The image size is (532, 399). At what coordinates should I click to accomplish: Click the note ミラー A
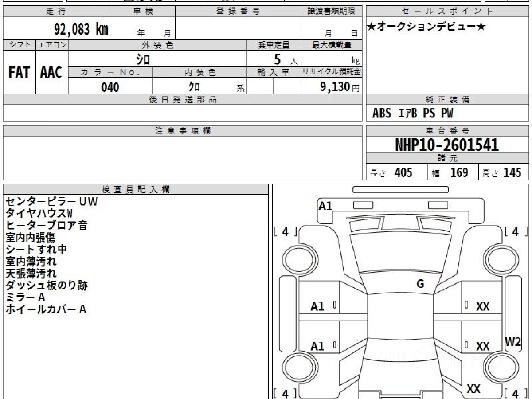point(25,297)
